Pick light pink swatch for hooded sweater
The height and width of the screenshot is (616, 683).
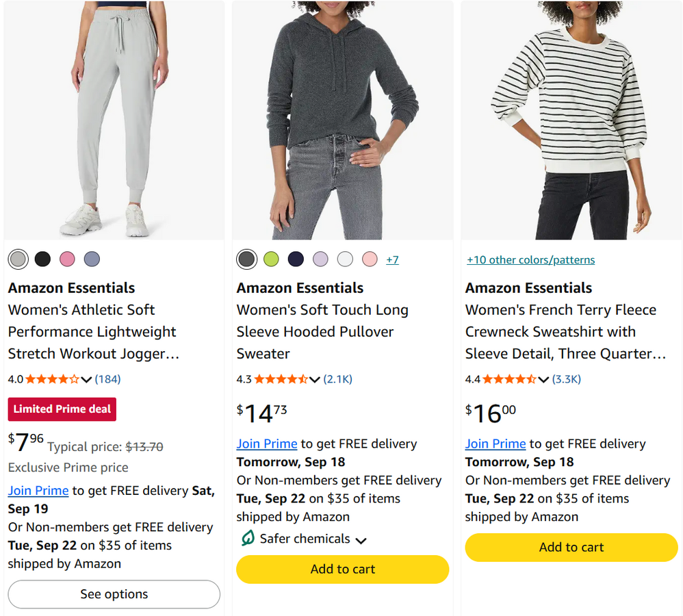(x=370, y=259)
